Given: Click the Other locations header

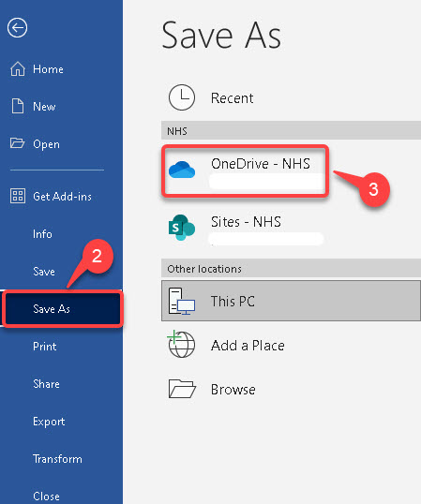Looking at the screenshot, I should coord(291,268).
